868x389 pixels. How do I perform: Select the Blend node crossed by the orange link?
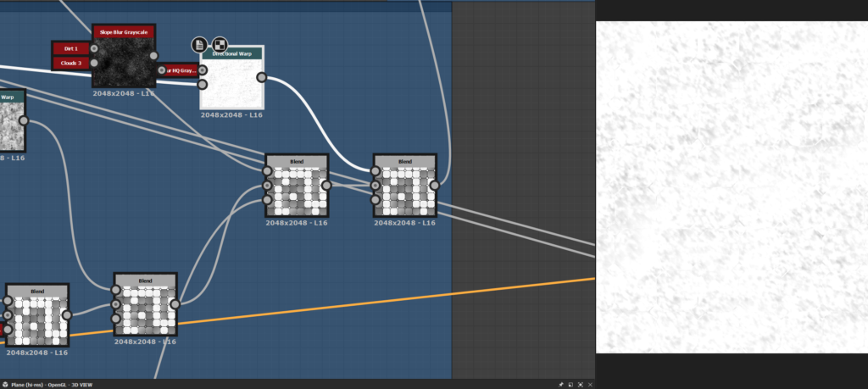145,304
